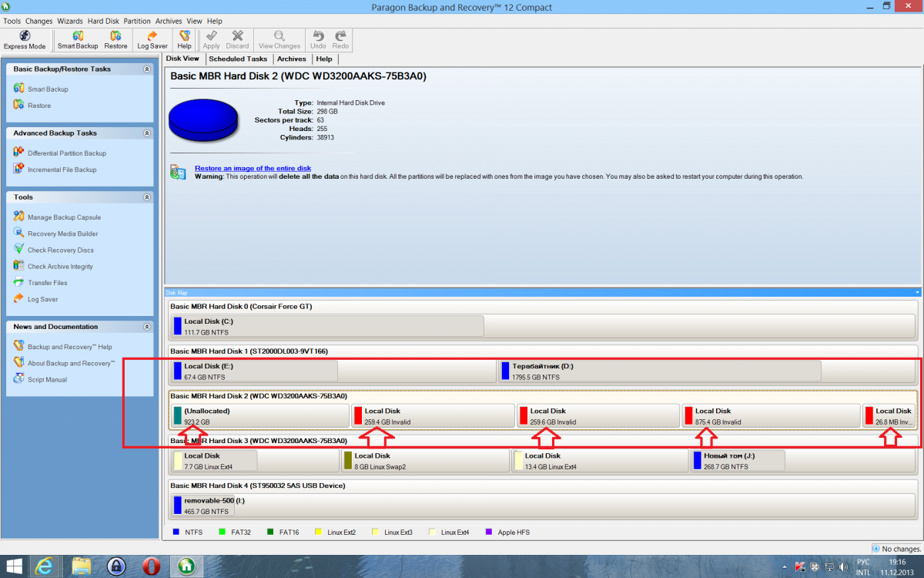
Task: Click the View Changes toolbar button
Action: point(280,40)
